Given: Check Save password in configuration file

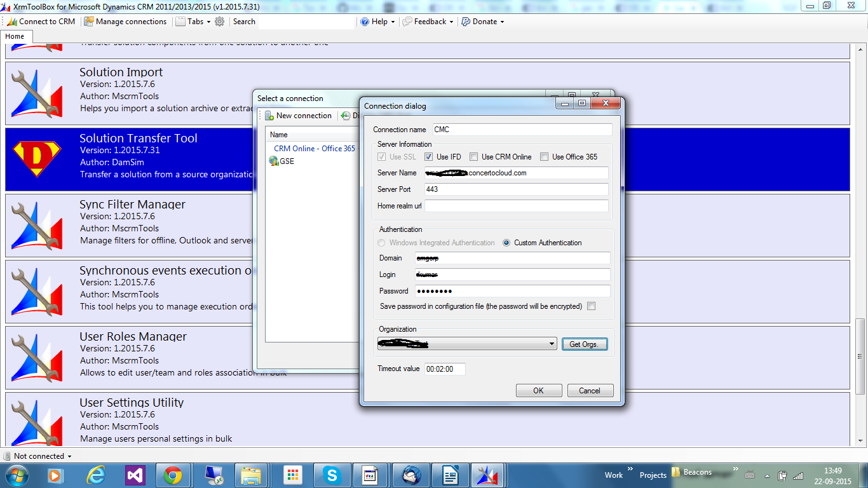Looking at the screenshot, I should 591,306.
